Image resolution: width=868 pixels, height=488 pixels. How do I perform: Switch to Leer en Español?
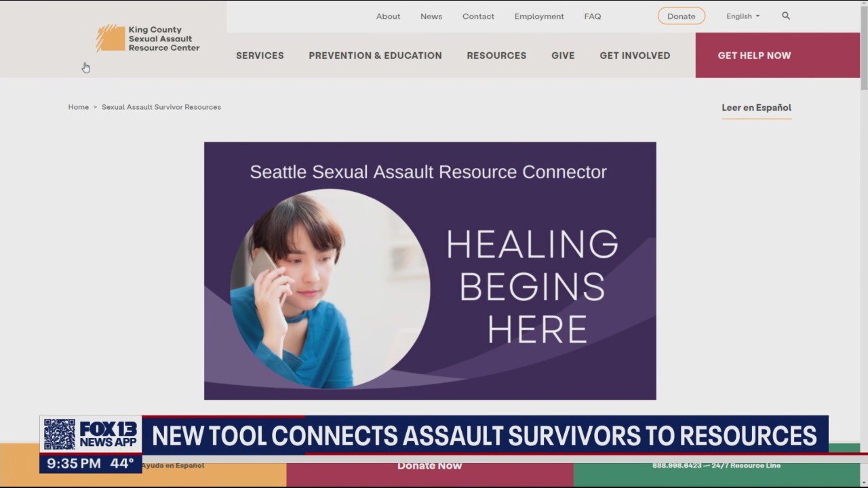(x=756, y=108)
